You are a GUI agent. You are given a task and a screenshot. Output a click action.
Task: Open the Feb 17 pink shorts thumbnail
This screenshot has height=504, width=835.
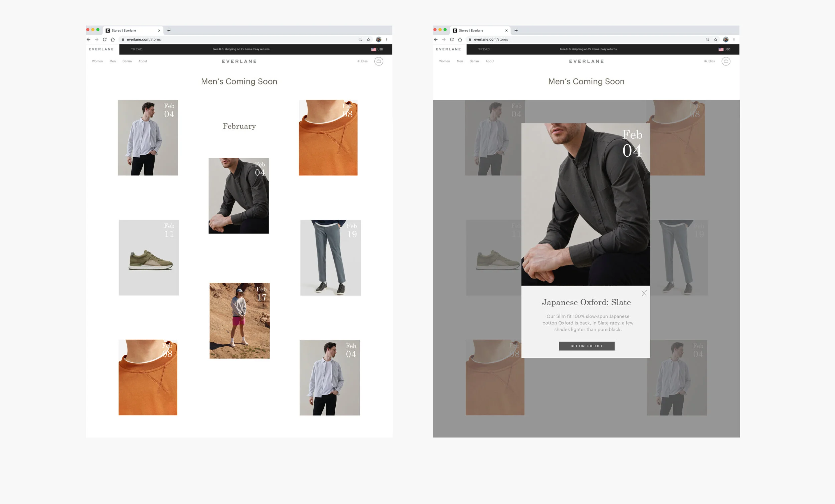pyautogui.click(x=239, y=321)
